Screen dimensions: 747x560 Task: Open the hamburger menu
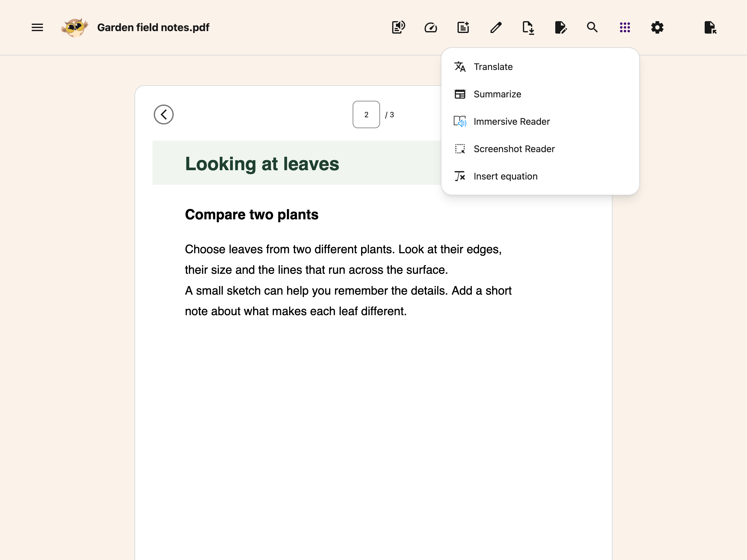tap(37, 27)
